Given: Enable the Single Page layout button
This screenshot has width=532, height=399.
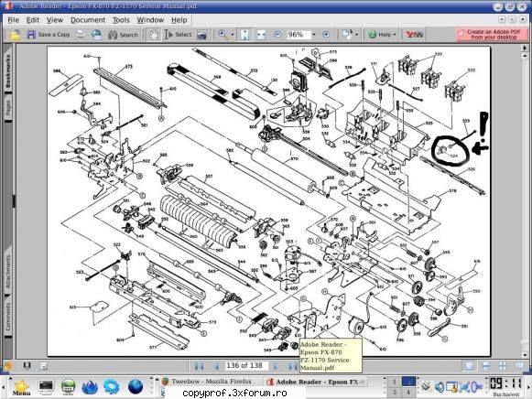Looking at the screenshot, I should point(469,366).
